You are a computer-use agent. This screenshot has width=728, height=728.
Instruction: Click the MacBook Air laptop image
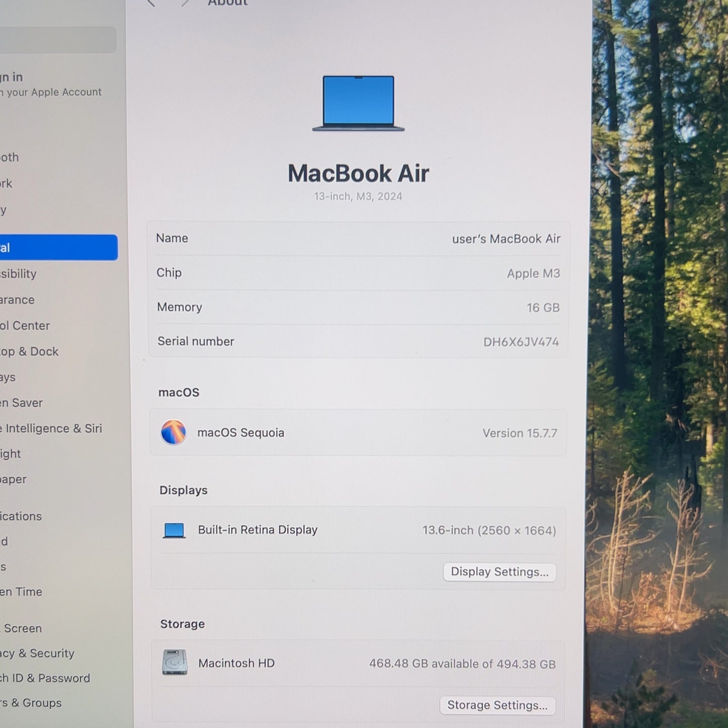pos(358,103)
